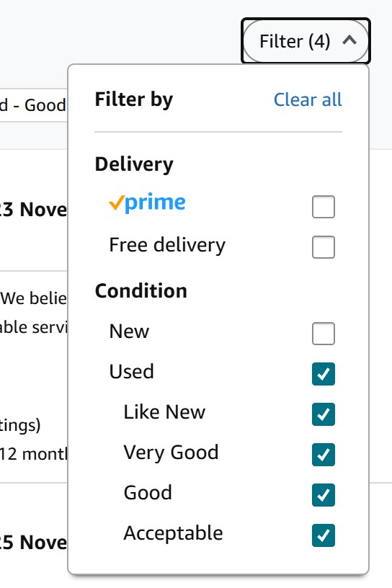Image resolution: width=392 pixels, height=588 pixels.
Task: Check the New condition checkbox
Action: point(324,334)
